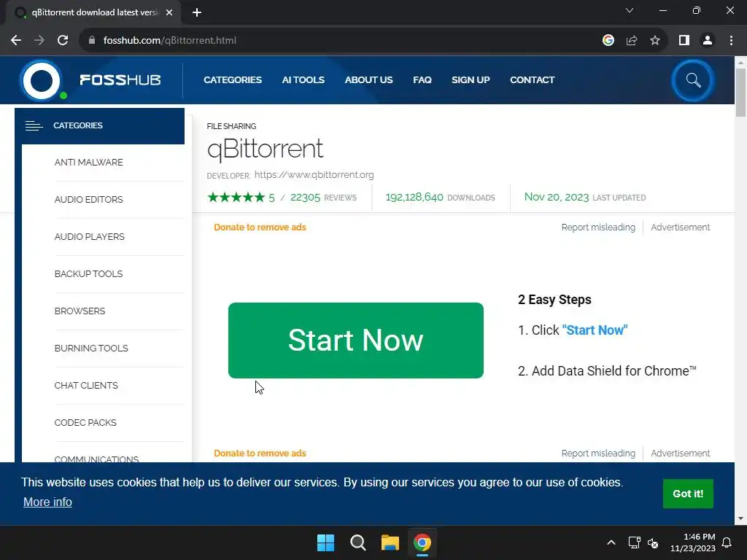Click the padlock site info icon
Viewport: 747px width, 560px height.
click(x=92, y=41)
